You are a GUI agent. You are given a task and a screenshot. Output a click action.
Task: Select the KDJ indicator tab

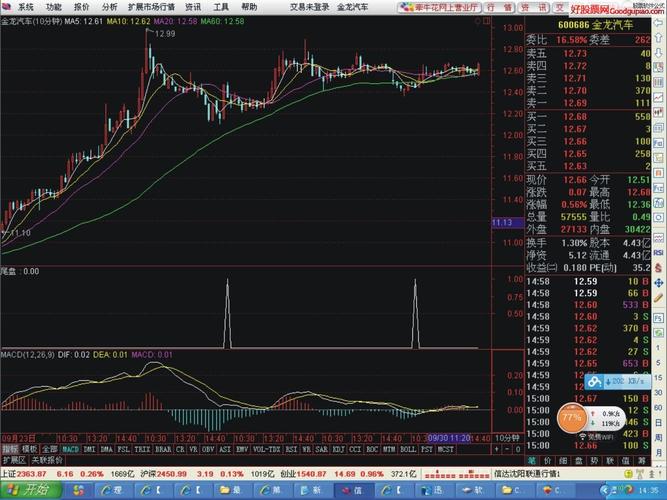coord(338,449)
